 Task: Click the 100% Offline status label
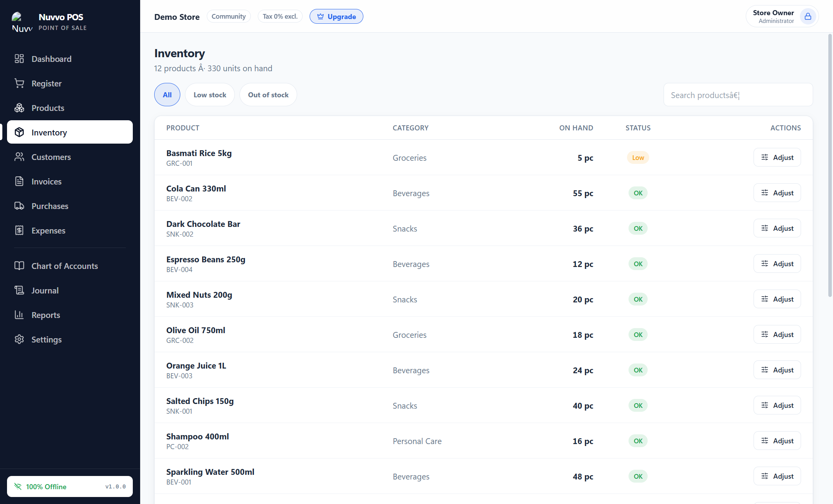(46, 486)
